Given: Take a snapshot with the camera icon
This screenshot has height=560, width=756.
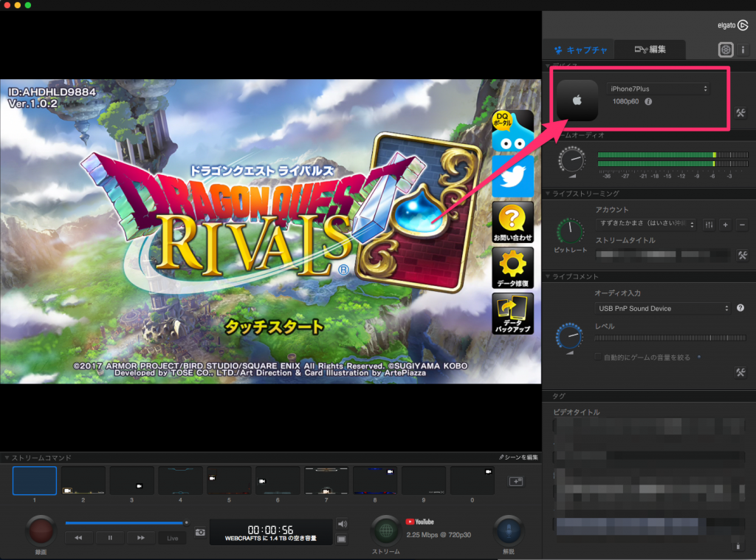Looking at the screenshot, I should coord(199,532).
